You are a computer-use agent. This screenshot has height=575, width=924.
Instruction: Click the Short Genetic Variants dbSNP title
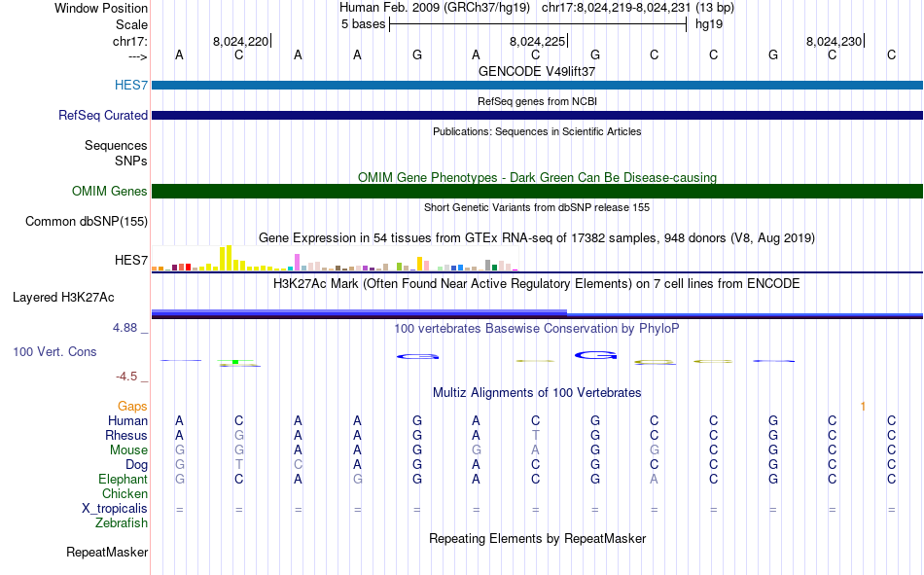click(537, 207)
